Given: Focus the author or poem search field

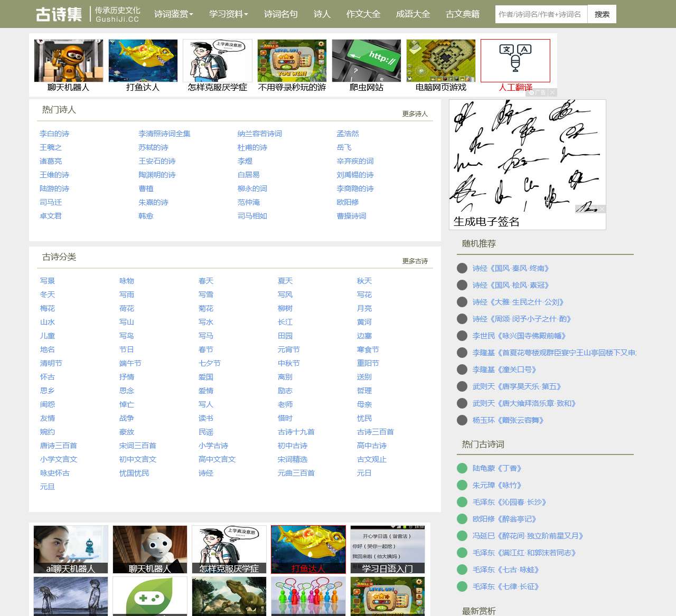Looking at the screenshot, I should pyautogui.click(x=540, y=14).
